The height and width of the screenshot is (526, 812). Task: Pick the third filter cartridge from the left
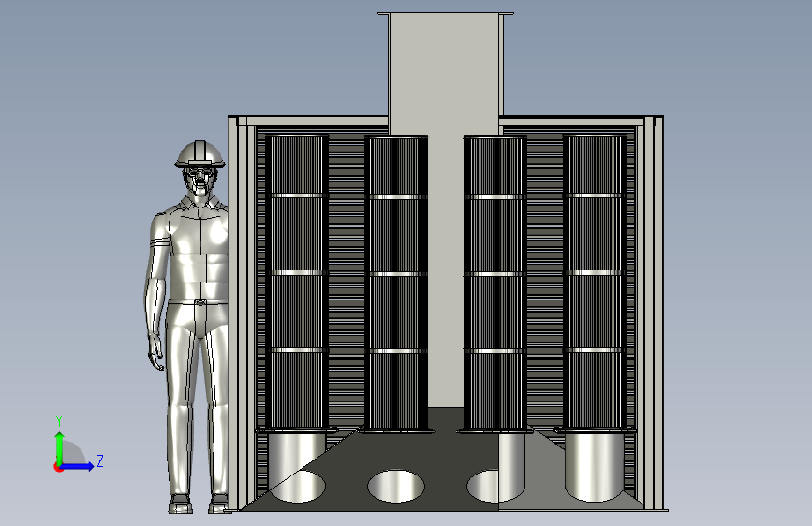[x=495, y=283]
